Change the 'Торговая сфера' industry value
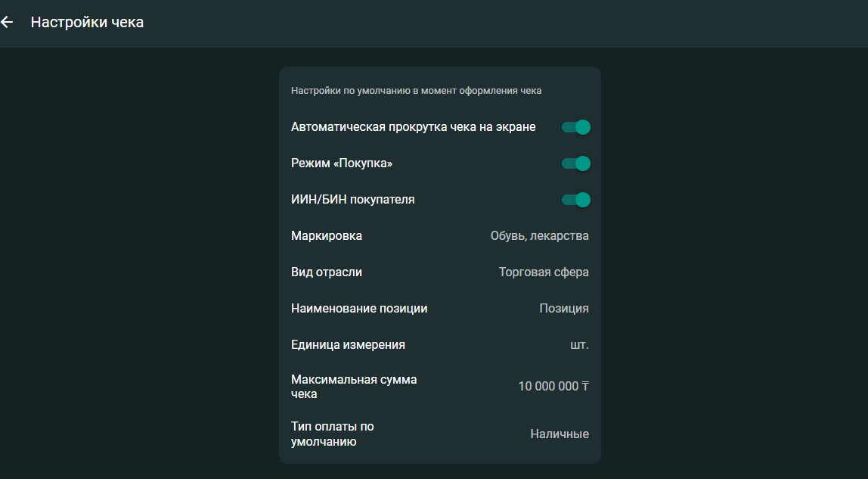This screenshot has height=479, width=868. [544, 272]
